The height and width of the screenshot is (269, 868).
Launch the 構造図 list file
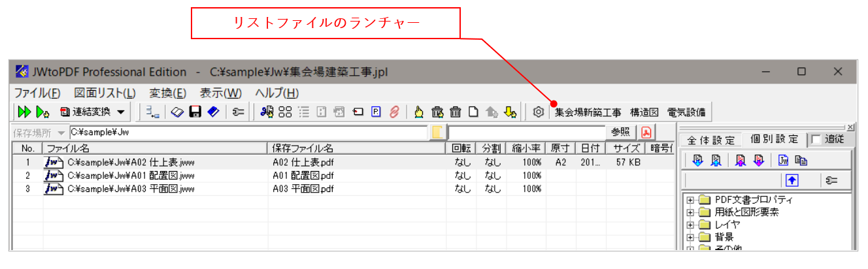[644, 112]
